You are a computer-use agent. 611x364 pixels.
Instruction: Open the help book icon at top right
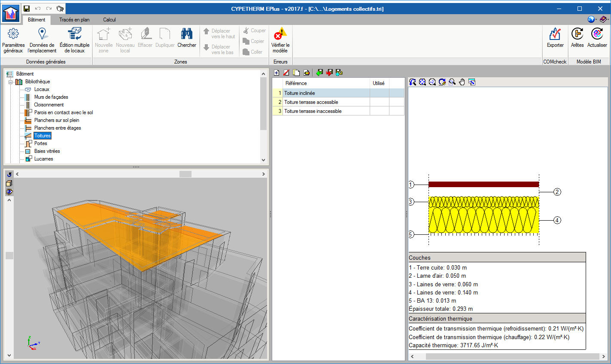604,19
